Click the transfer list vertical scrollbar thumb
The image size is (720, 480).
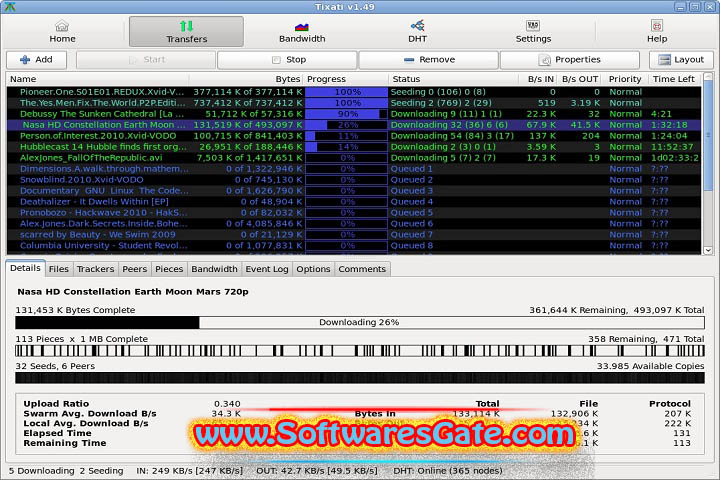(x=708, y=136)
